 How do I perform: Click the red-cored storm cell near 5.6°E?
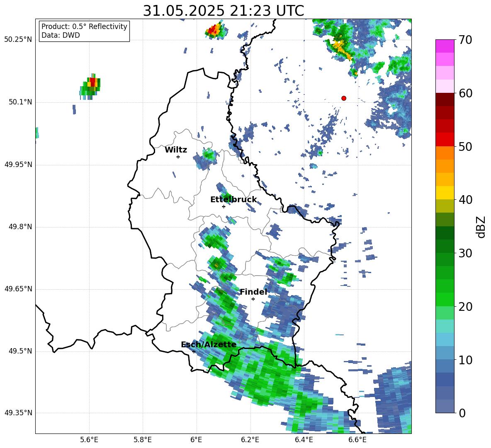[x=90, y=87]
